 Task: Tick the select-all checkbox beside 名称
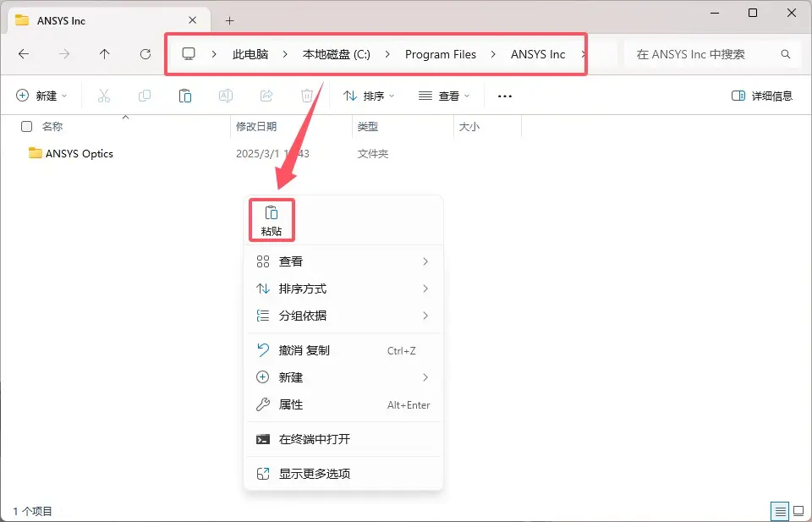[x=26, y=126]
